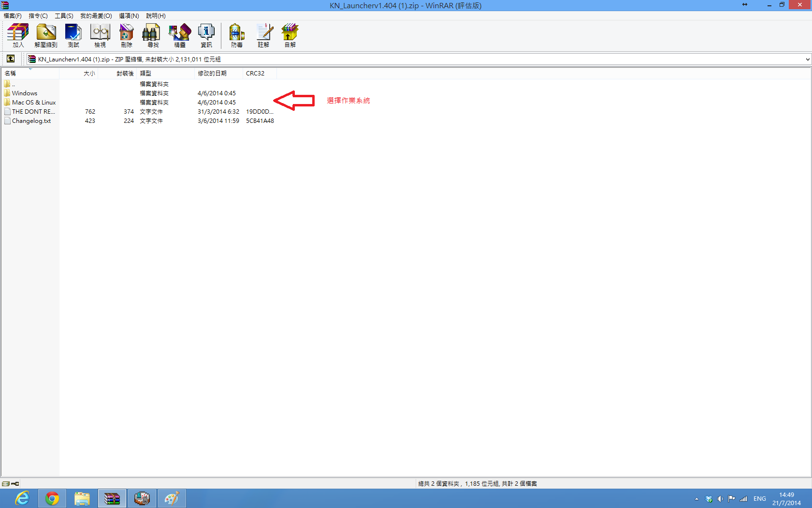Viewport: 812px width, 508px height.
Task: Open the 指令(C) menu
Action: click(38, 16)
